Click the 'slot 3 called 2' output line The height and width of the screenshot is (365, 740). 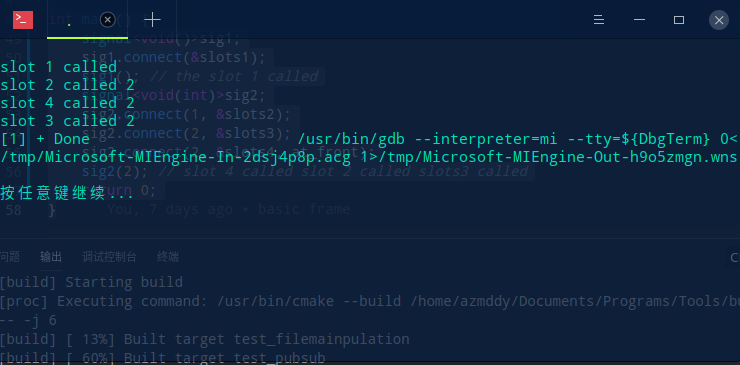(67, 121)
